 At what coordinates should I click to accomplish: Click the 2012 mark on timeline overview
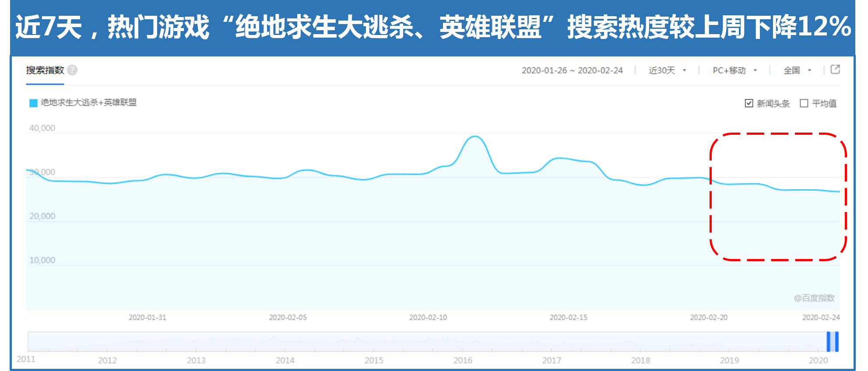click(107, 360)
